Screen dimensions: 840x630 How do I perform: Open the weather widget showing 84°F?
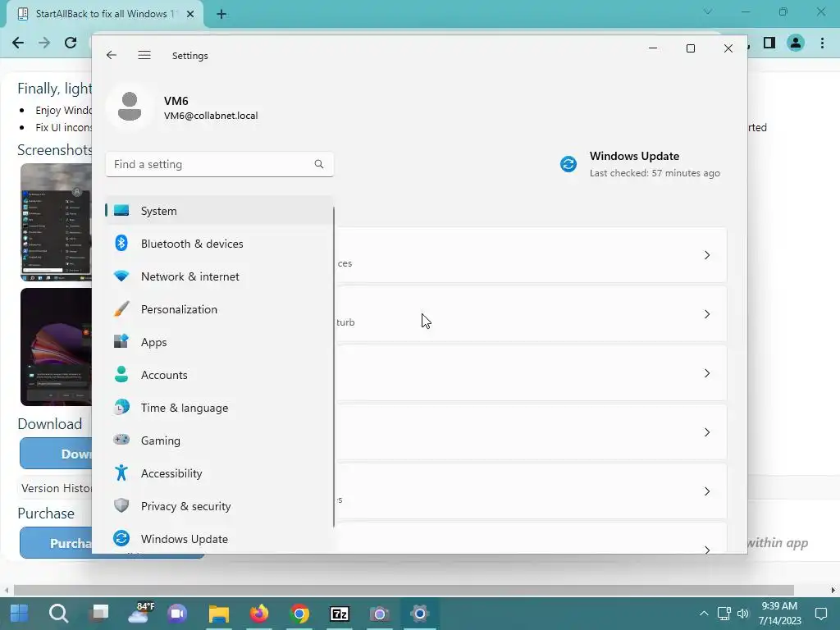[x=141, y=613]
